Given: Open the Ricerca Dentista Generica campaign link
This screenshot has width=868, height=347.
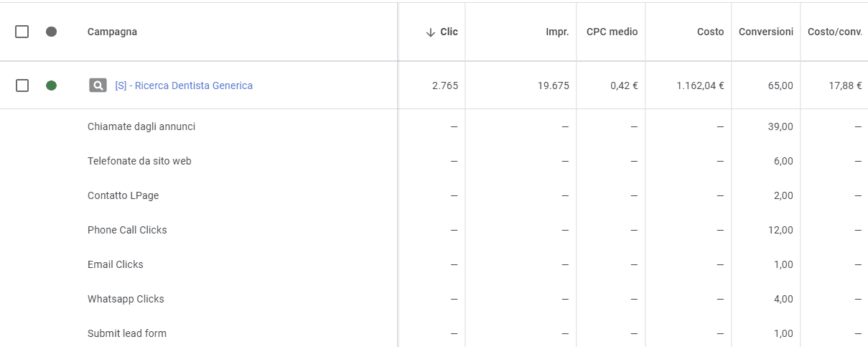Looking at the screenshot, I should [x=184, y=85].
